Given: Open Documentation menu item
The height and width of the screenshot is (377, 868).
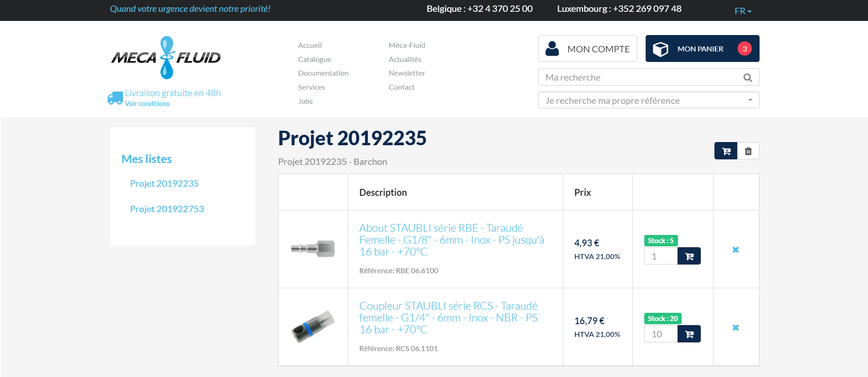Looking at the screenshot, I should coord(323,73).
